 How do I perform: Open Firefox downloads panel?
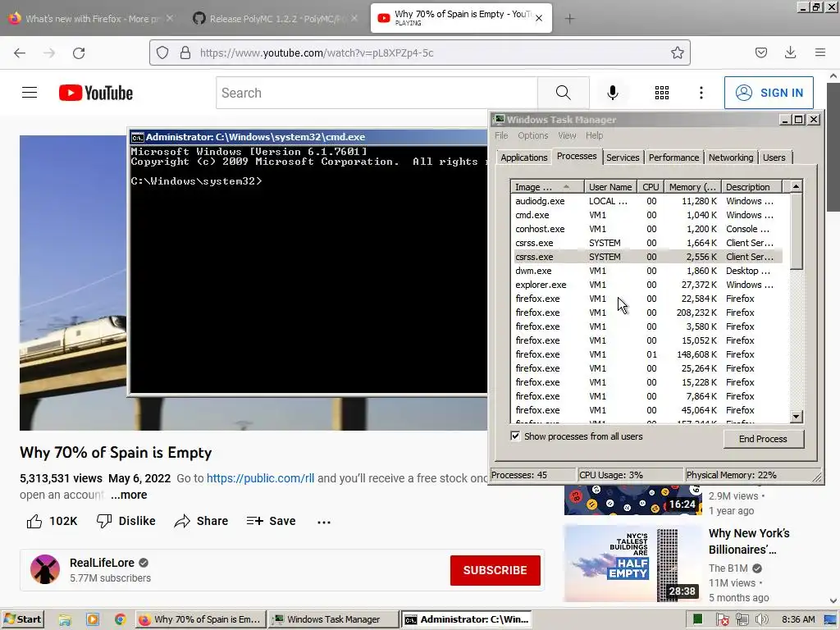790,52
